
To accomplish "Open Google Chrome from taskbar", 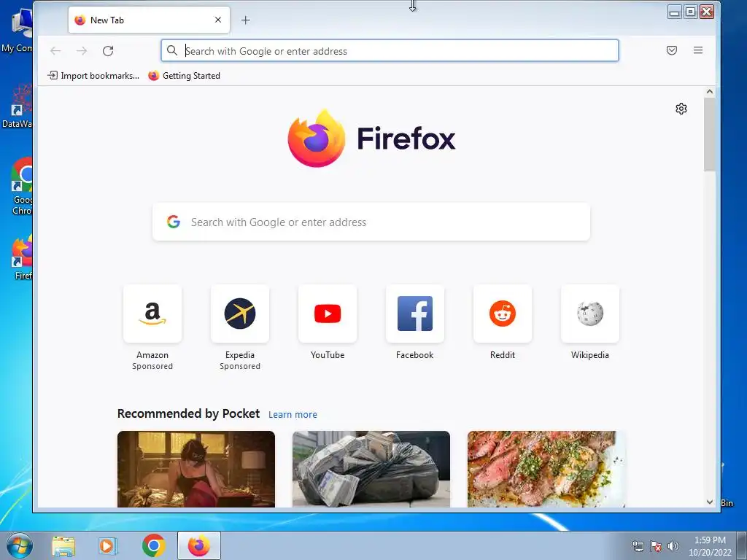I will coord(153,545).
